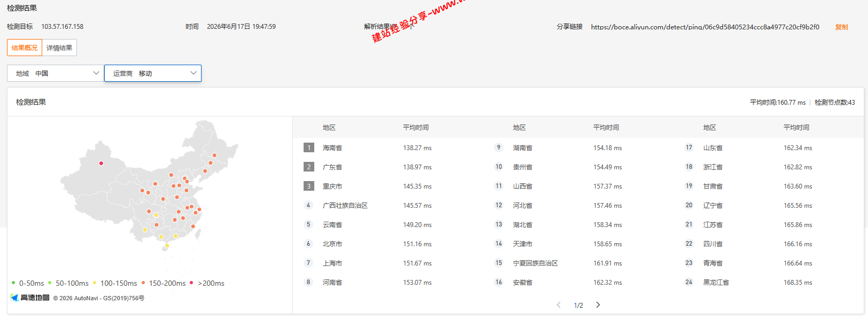
Task: Toggle the 0-50ms legend item
Action: coord(28,283)
